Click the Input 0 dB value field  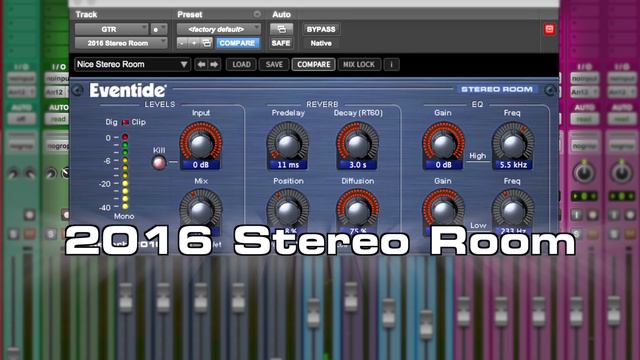201,165
